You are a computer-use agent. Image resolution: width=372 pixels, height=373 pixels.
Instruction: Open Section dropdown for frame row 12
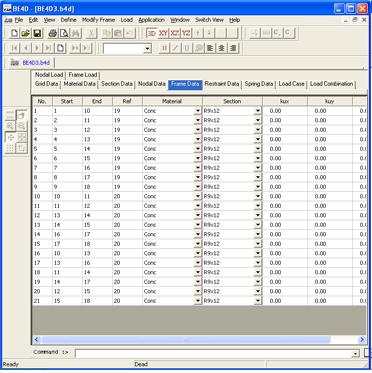[258, 215]
